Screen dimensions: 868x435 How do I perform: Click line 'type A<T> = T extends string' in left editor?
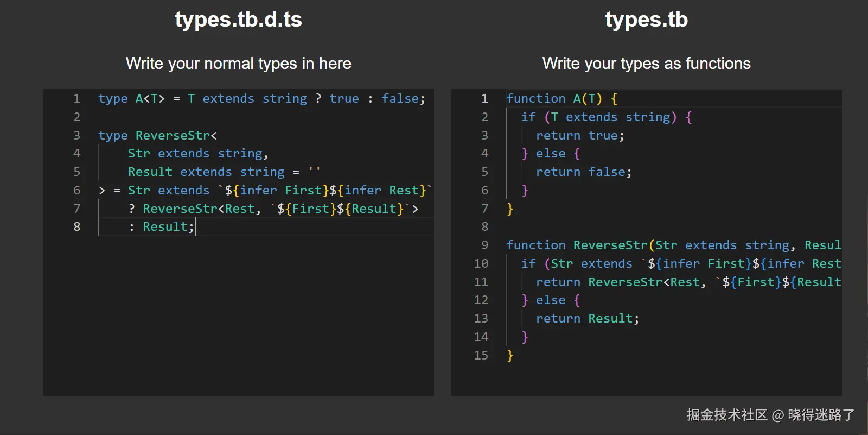click(x=261, y=99)
